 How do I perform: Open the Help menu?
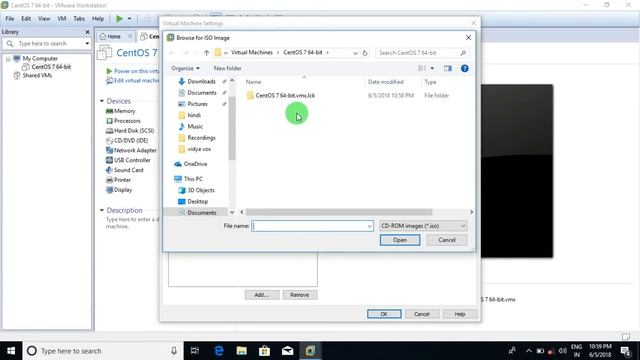(98, 19)
